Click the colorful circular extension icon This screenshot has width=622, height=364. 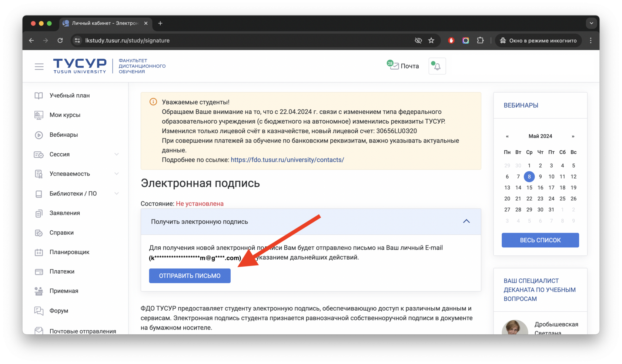click(466, 40)
